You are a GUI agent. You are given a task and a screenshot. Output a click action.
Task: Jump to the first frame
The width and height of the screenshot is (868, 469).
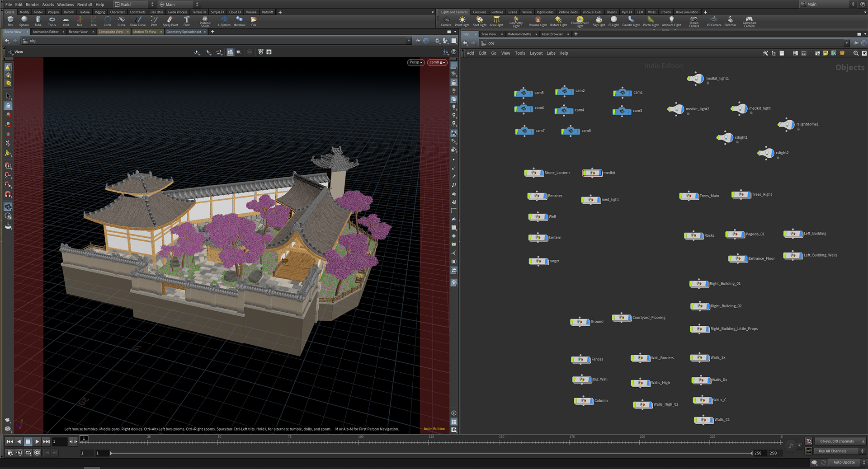point(9,441)
